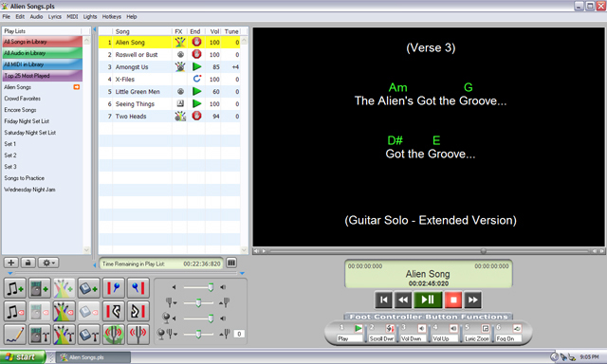This screenshot has width=607, height=364.
Task: Click the song list vertical scrollbar
Action: pyautogui.click(x=245, y=145)
